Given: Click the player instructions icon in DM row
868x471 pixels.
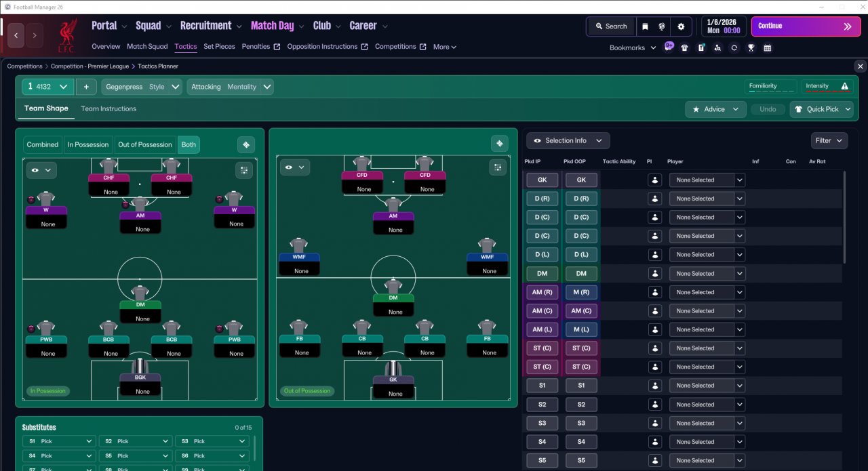Looking at the screenshot, I should tap(654, 274).
